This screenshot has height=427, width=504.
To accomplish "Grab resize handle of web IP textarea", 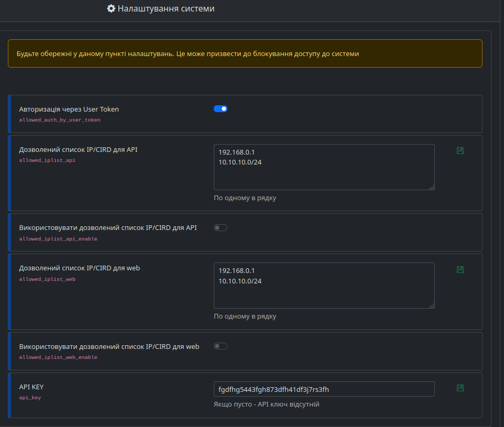I will [x=432, y=305].
